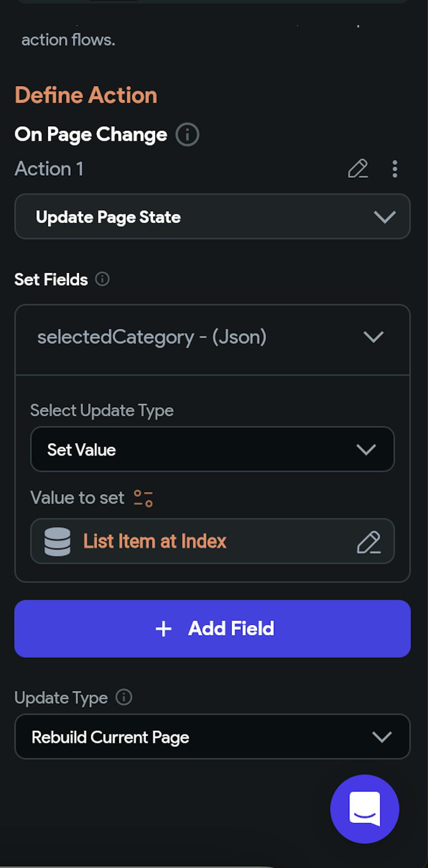This screenshot has width=428, height=868.
Task: Click the On Page Change trigger title
Action: click(91, 134)
